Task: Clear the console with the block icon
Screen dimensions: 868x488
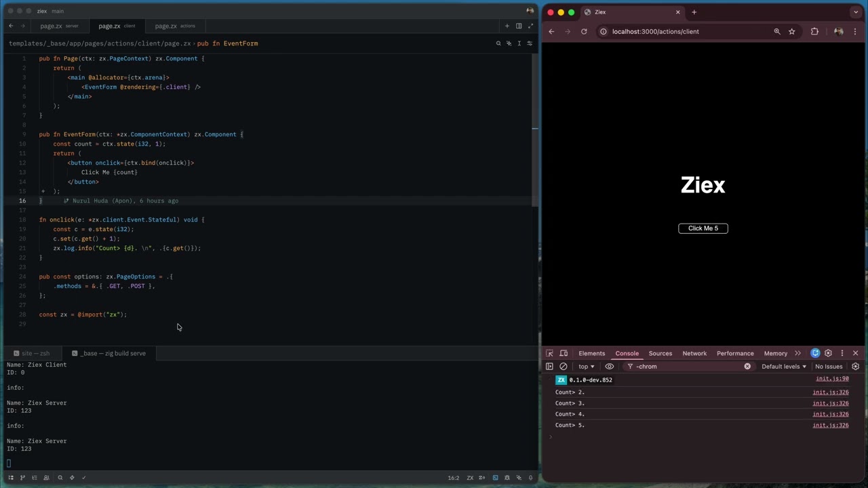Action: (563, 367)
